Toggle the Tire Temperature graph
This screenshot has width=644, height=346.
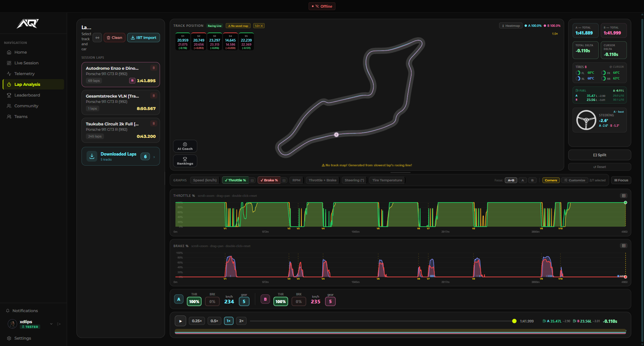[387, 180]
